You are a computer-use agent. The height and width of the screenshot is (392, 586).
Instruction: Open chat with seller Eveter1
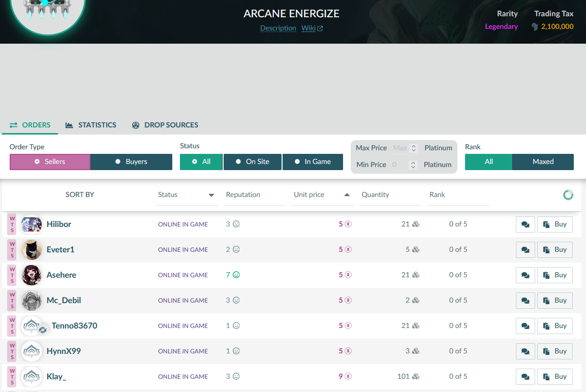tap(525, 250)
